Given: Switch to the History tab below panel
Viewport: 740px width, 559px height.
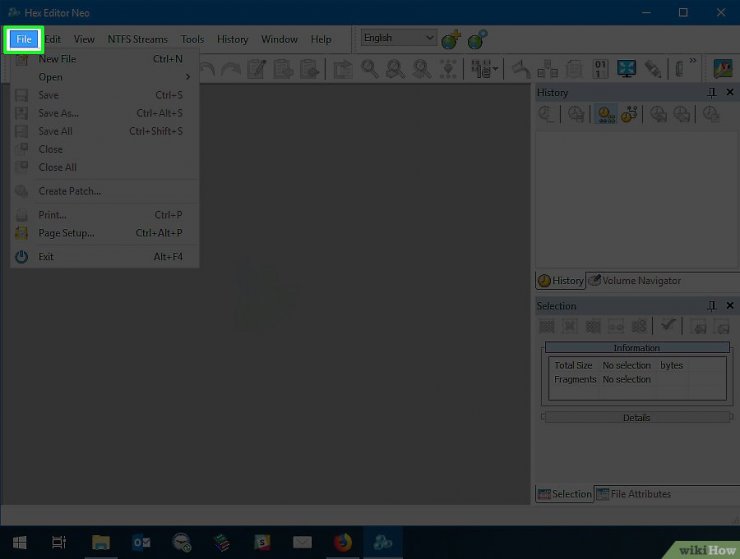Looking at the screenshot, I should pos(561,280).
